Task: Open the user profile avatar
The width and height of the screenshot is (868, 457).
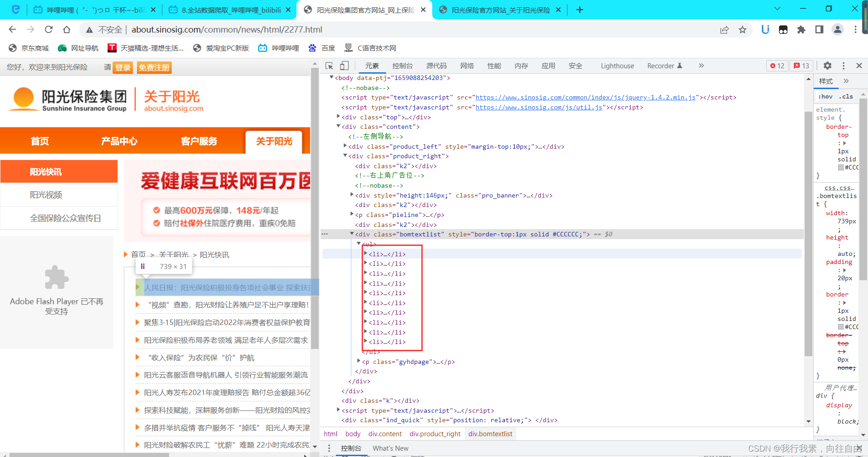Action: point(837,29)
